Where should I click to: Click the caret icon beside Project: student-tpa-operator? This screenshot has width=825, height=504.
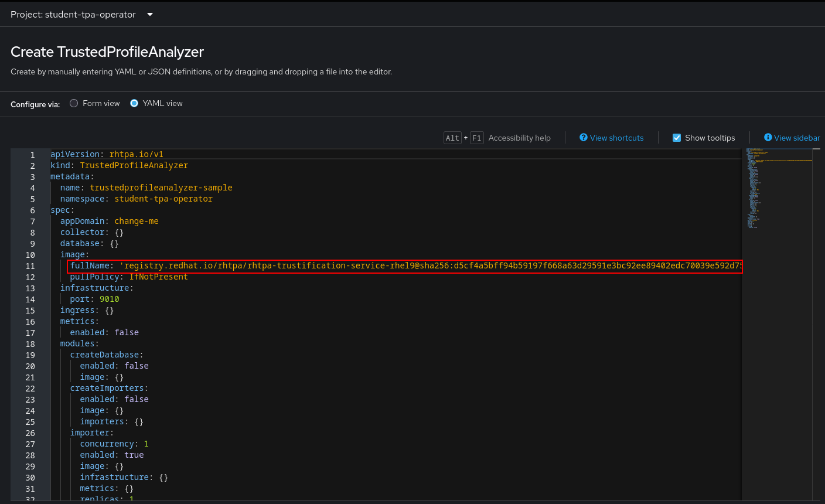[149, 15]
